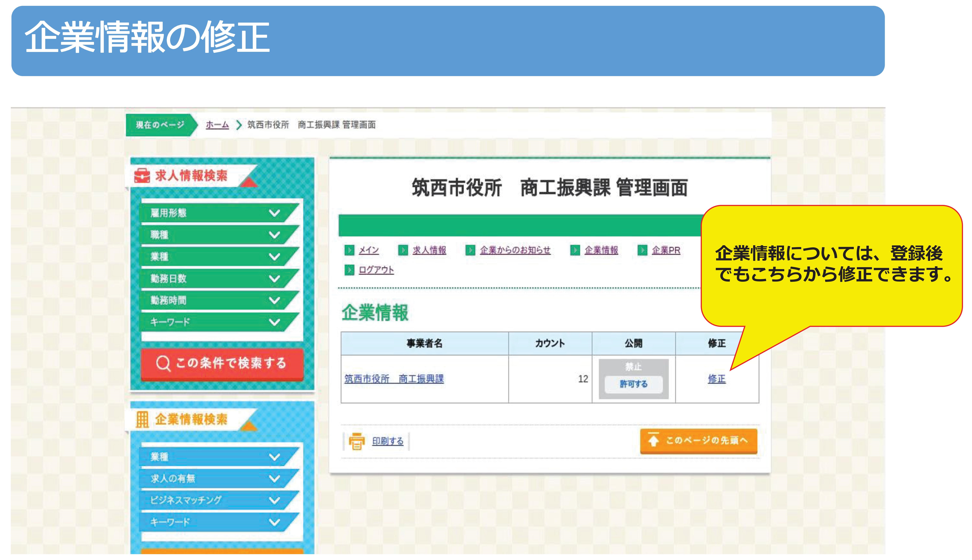Click the green arrow icon beside 求人情報
This screenshot has height=560, width=972.
[403, 250]
